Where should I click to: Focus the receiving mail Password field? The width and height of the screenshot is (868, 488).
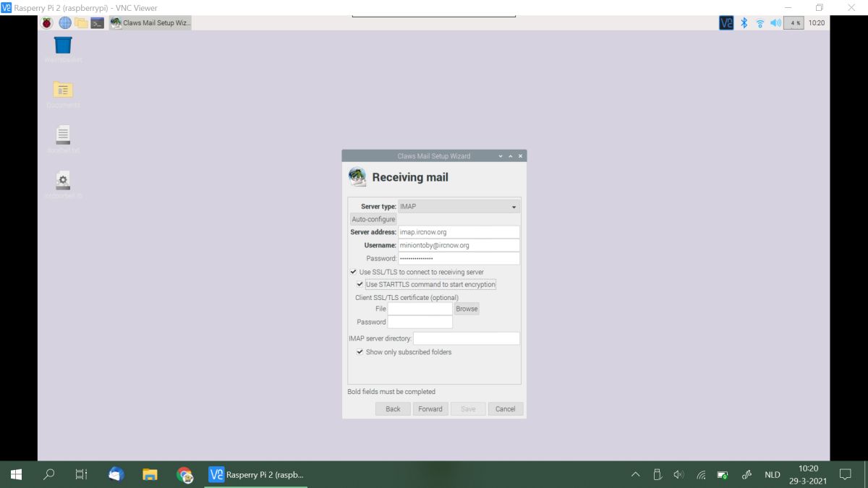459,258
